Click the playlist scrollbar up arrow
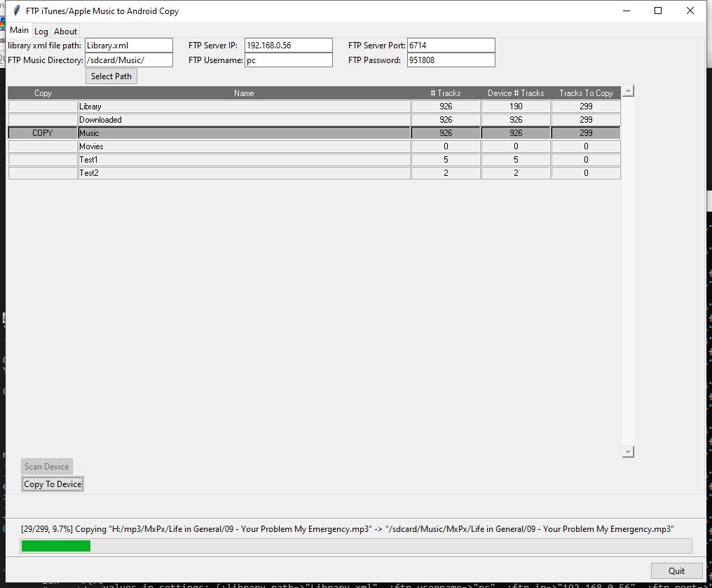The width and height of the screenshot is (712, 588). [628, 90]
